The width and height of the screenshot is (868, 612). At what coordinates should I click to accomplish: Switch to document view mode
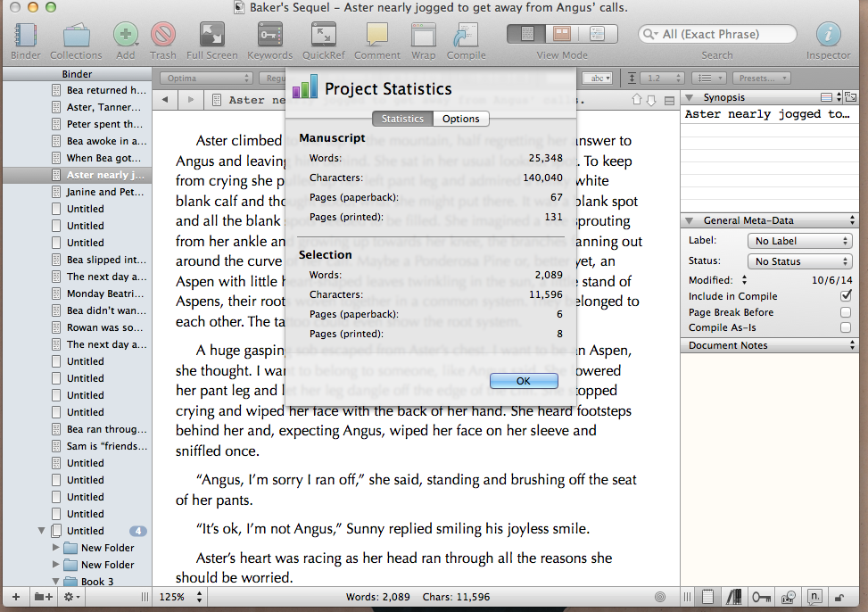[526, 34]
